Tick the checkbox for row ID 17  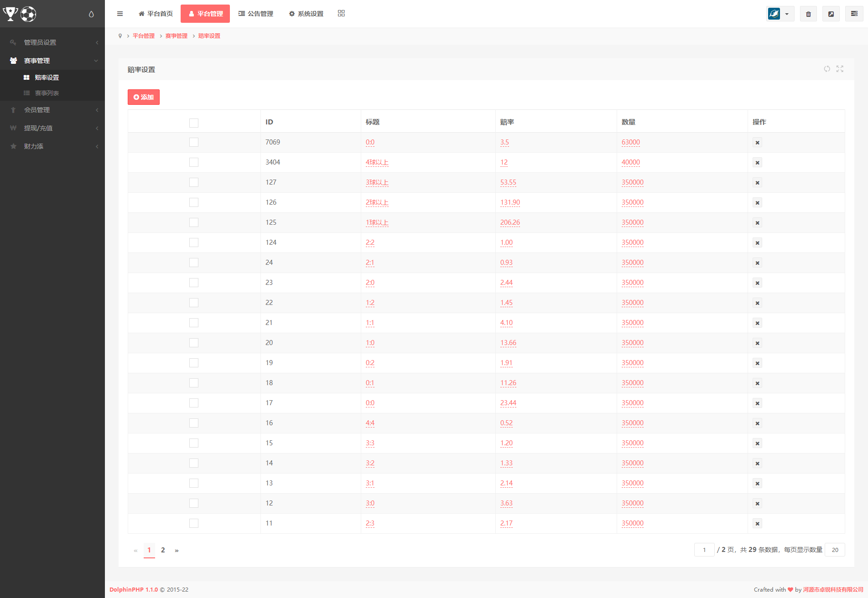pyautogui.click(x=194, y=403)
